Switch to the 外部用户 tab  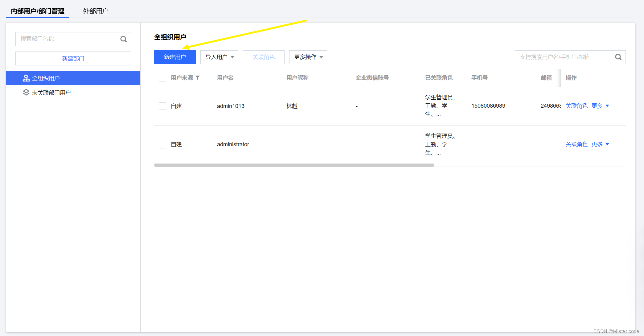click(x=96, y=11)
